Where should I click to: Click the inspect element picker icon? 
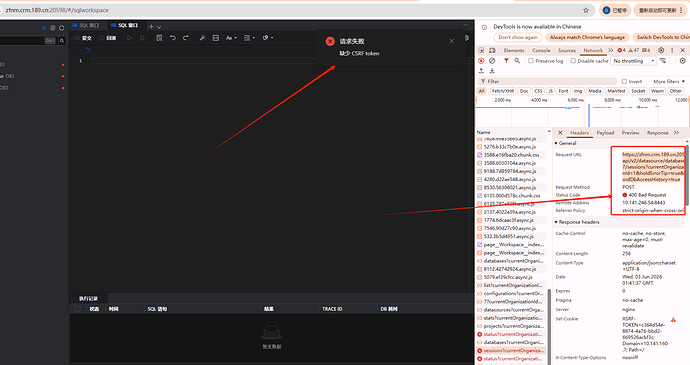click(x=481, y=51)
